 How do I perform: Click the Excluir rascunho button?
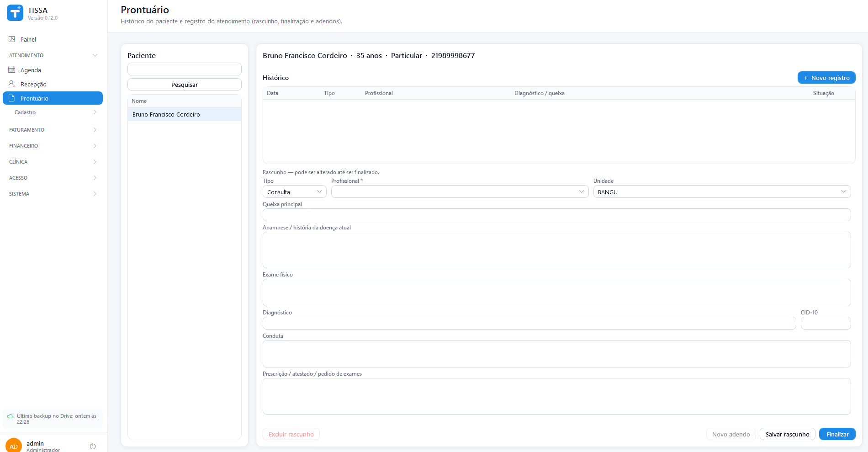(x=291, y=434)
